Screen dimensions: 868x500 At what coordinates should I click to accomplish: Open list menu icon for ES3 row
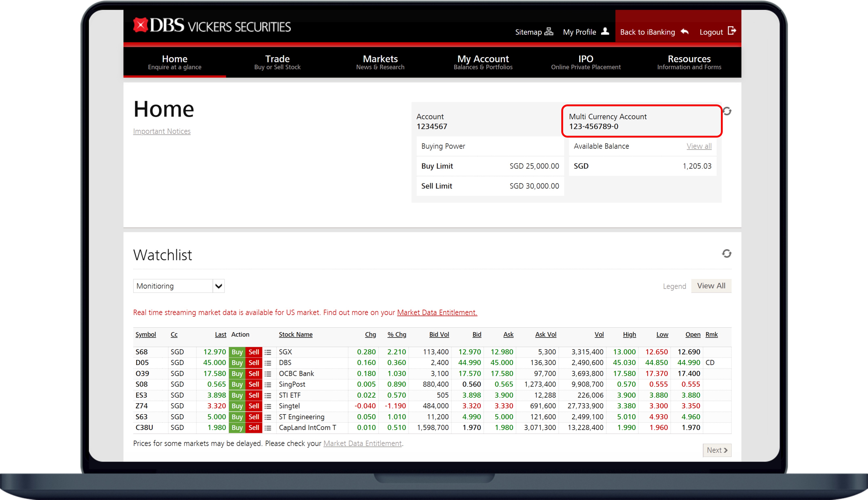click(268, 395)
